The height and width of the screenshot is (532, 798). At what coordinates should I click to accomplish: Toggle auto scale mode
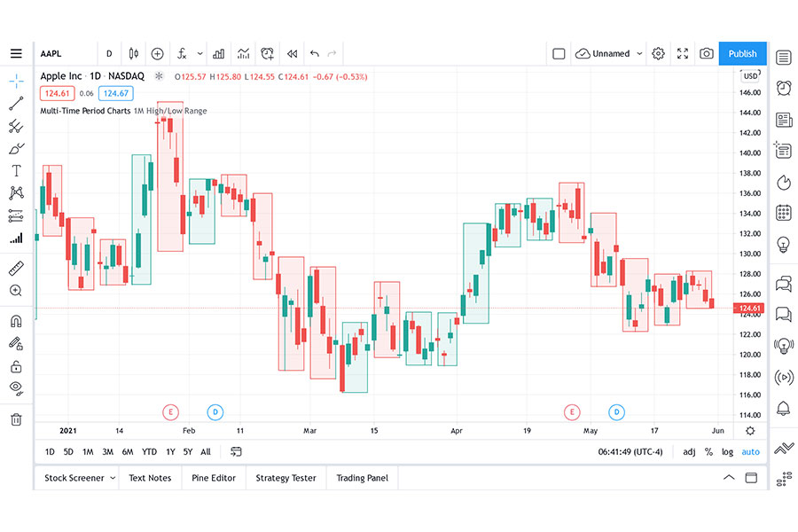tap(751, 451)
